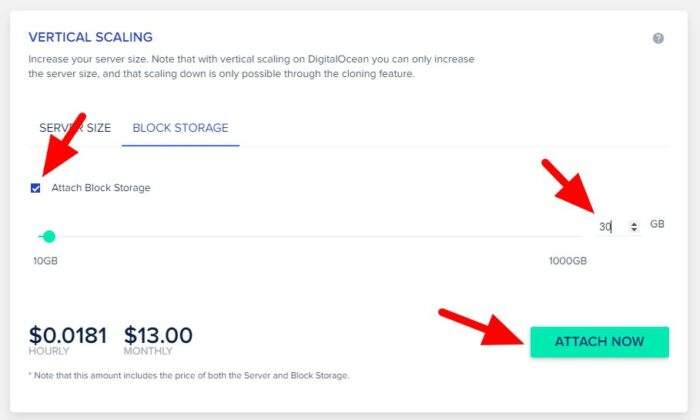The image size is (700, 420).
Task: Click the 1000GB maximum label
Action: [568, 261]
